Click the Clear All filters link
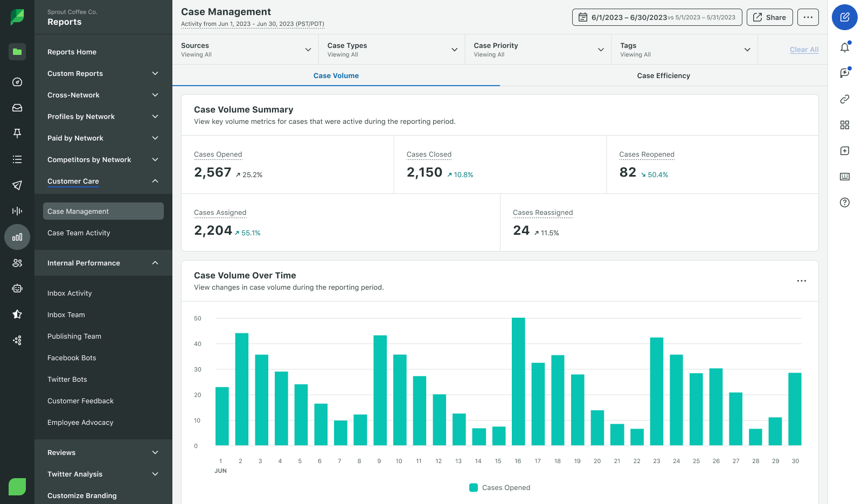 point(804,49)
